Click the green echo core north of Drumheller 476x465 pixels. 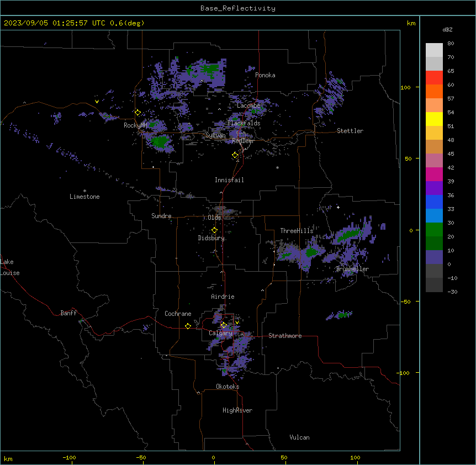pos(348,235)
